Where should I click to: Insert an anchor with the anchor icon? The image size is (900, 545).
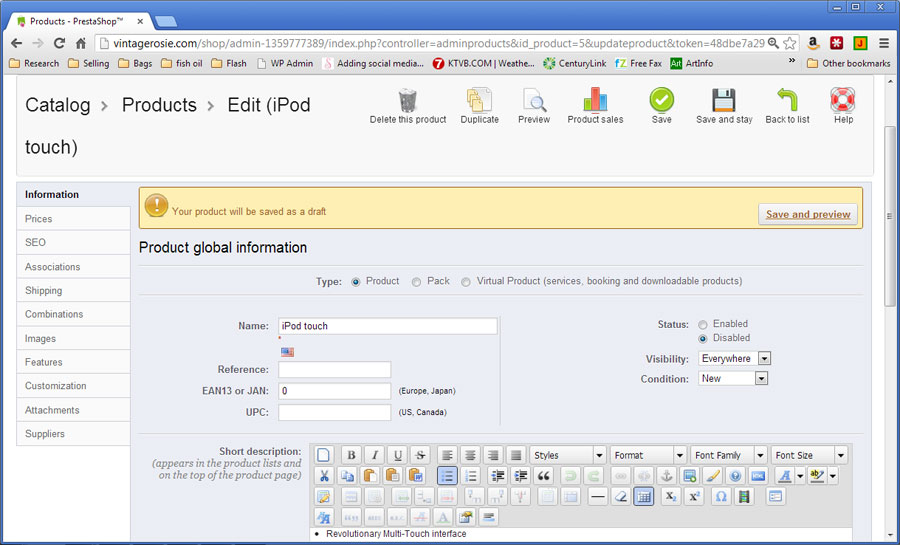tap(666, 476)
